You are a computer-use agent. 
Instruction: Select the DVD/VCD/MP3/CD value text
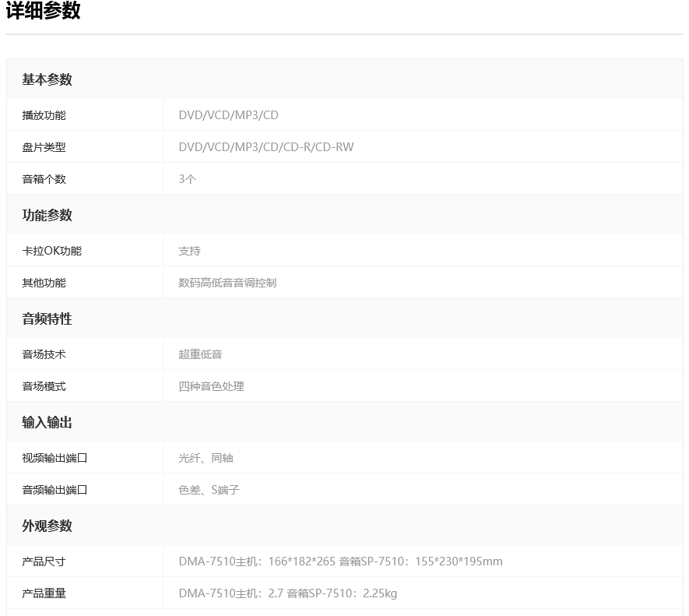(229, 114)
